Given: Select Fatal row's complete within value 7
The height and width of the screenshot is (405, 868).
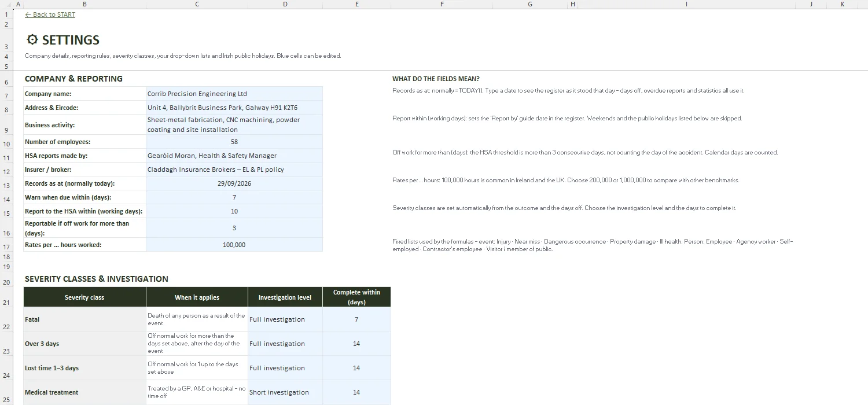Looking at the screenshot, I should coord(356,319).
